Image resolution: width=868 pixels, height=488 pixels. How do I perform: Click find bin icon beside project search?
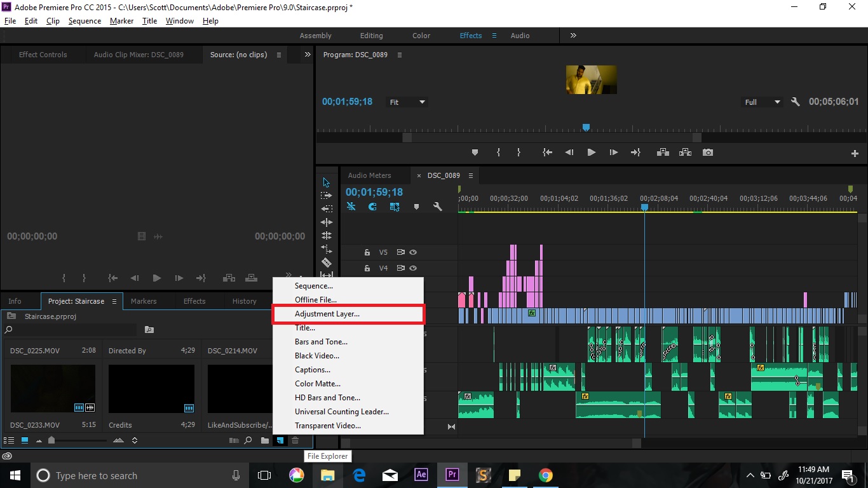pyautogui.click(x=149, y=330)
